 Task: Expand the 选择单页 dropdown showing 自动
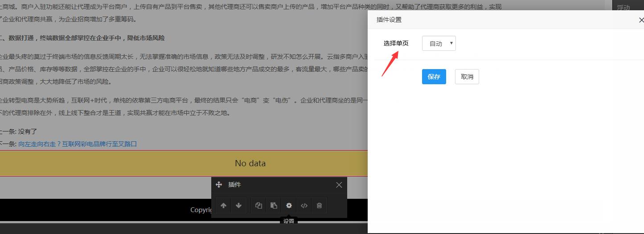[x=439, y=43]
